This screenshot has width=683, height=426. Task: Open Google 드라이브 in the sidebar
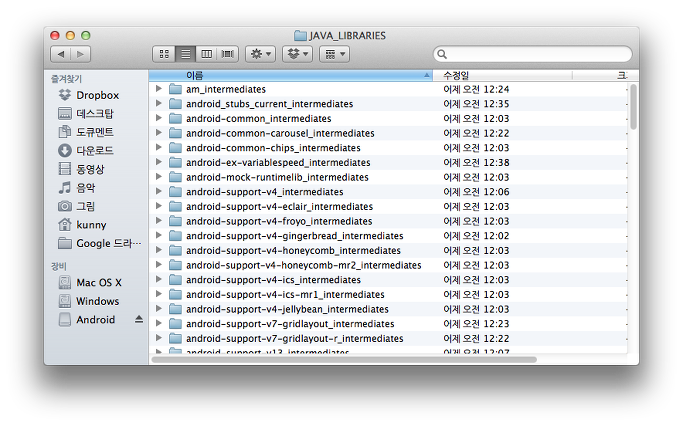tap(100, 243)
